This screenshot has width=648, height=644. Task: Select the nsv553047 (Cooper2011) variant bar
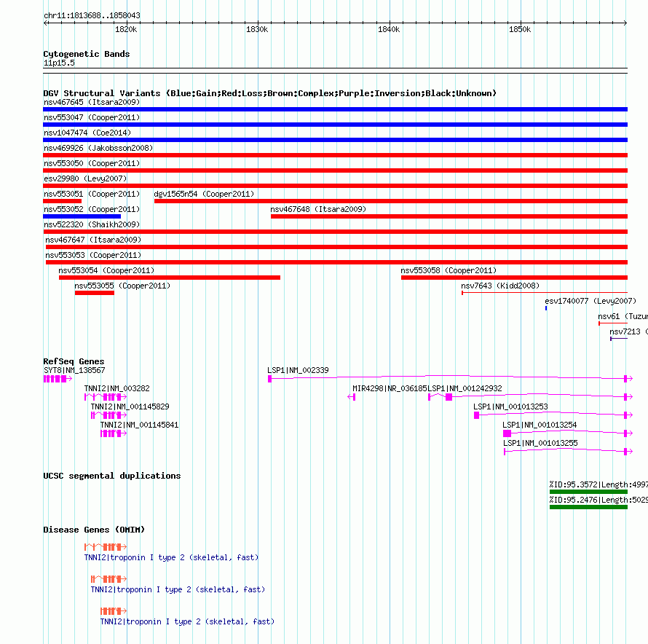335,125
